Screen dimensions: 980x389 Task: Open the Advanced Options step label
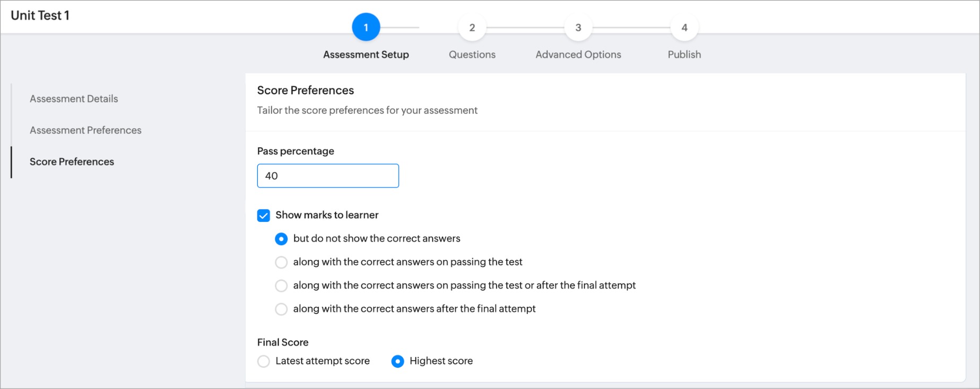tap(578, 54)
